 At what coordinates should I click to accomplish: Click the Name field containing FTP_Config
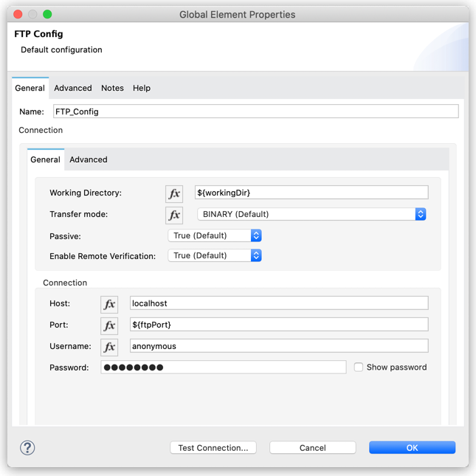click(x=256, y=111)
